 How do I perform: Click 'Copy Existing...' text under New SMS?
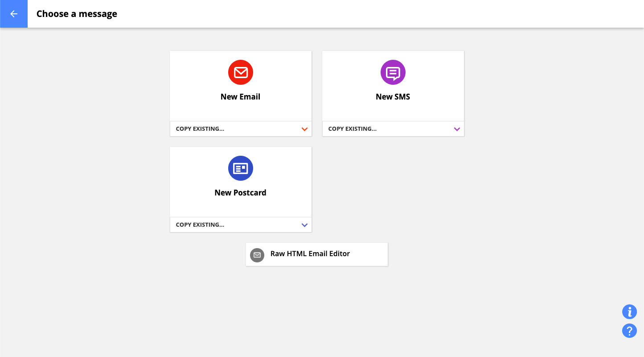click(353, 129)
